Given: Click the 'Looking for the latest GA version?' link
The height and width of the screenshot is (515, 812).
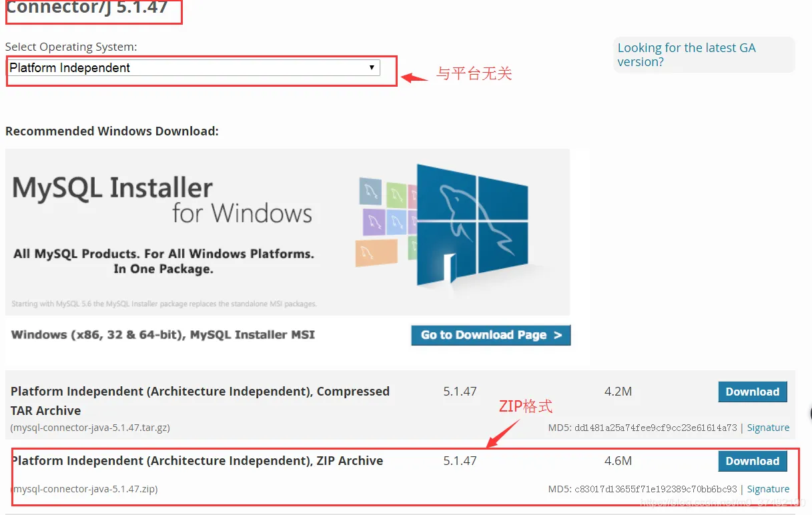Looking at the screenshot, I should point(687,55).
